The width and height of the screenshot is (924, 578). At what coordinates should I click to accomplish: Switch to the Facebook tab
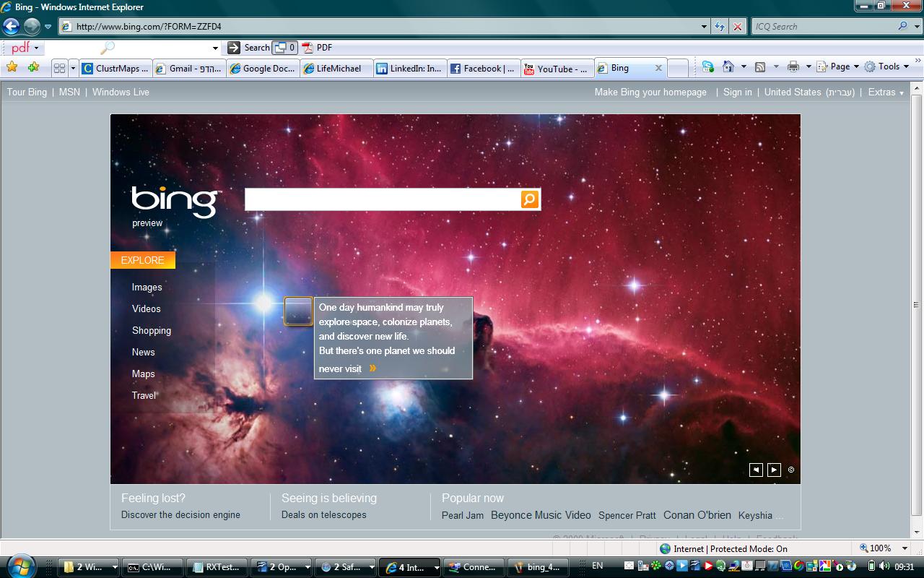(x=484, y=69)
